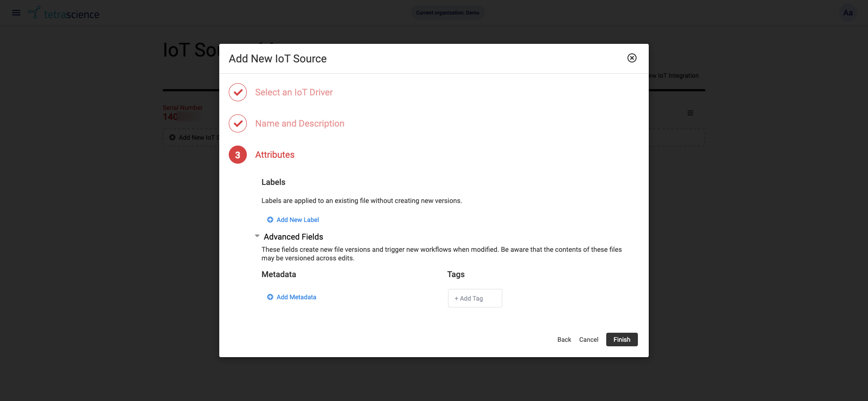868x401 pixels.
Task: Click the Serial Number label in background
Action: click(183, 108)
